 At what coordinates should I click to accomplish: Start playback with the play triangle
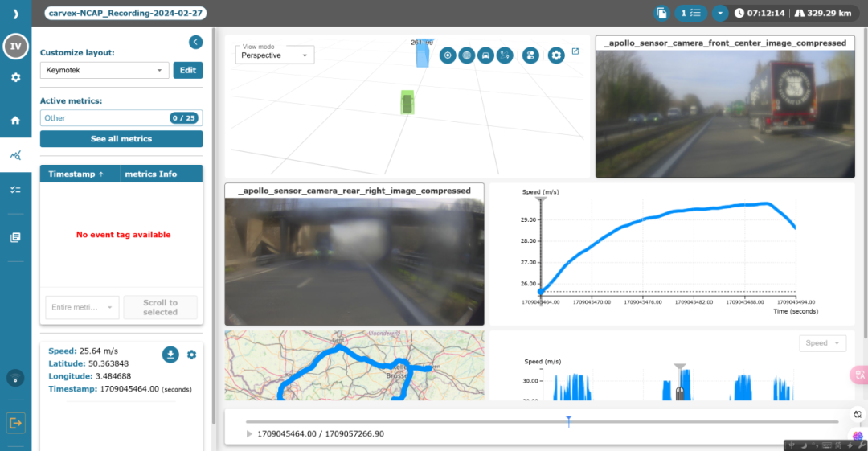pyautogui.click(x=250, y=434)
